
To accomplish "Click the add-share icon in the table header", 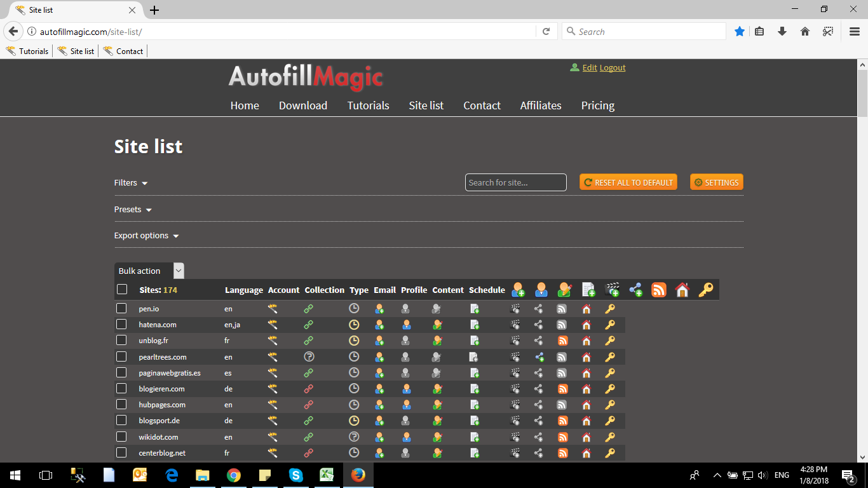I will pos(636,290).
